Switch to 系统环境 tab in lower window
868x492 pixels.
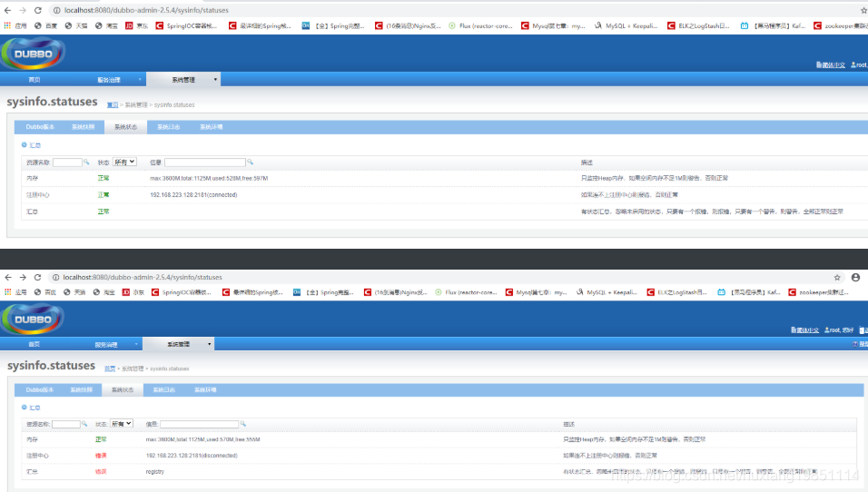tap(205, 390)
